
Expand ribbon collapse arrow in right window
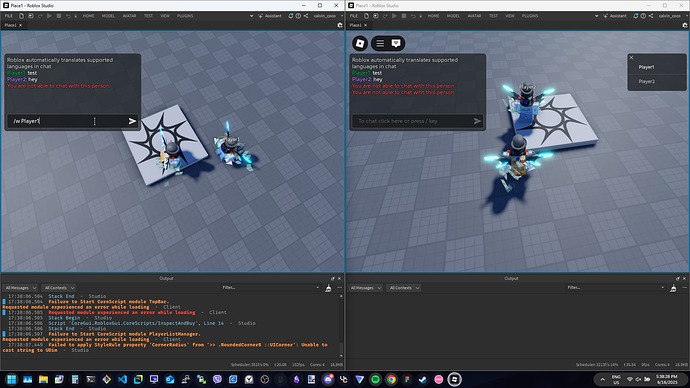pos(596,16)
